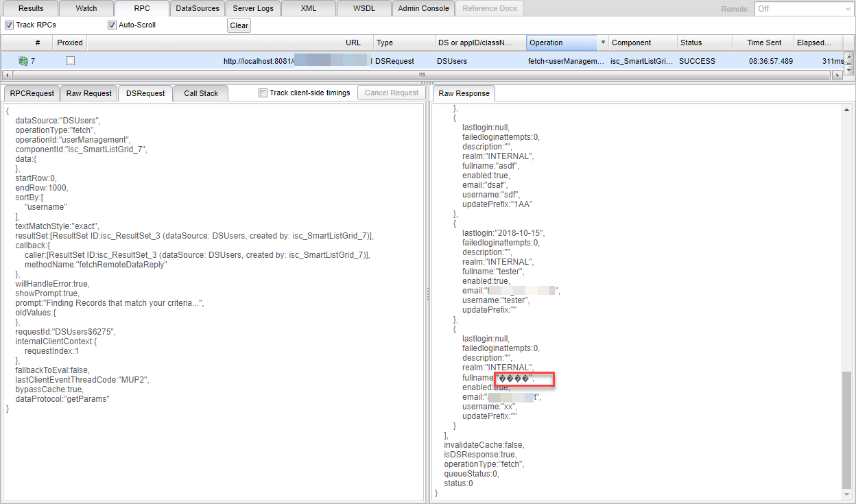Click the RPC request icon in row 7
This screenshot has height=504, width=856.
pos(23,61)
